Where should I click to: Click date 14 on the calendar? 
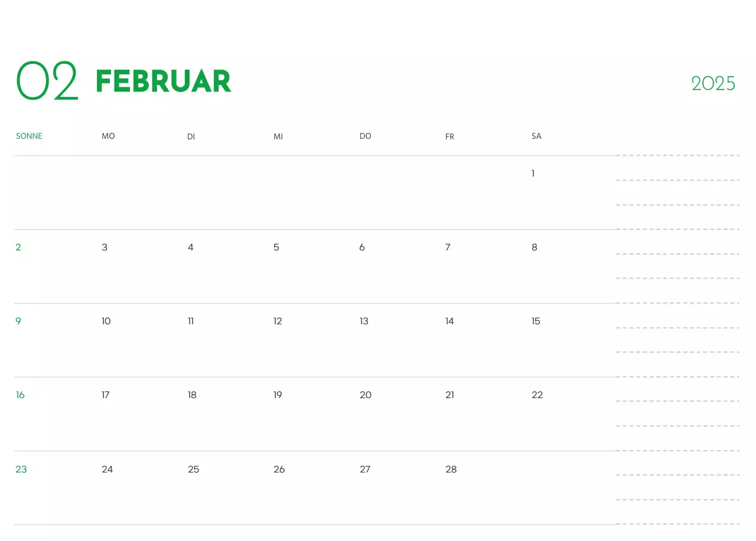(449, 321)
